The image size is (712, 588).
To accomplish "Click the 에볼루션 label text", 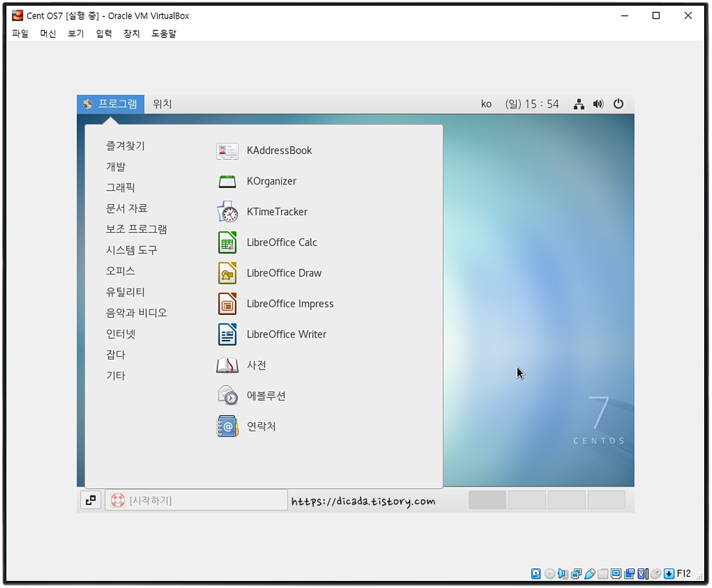I will (266, 396).
